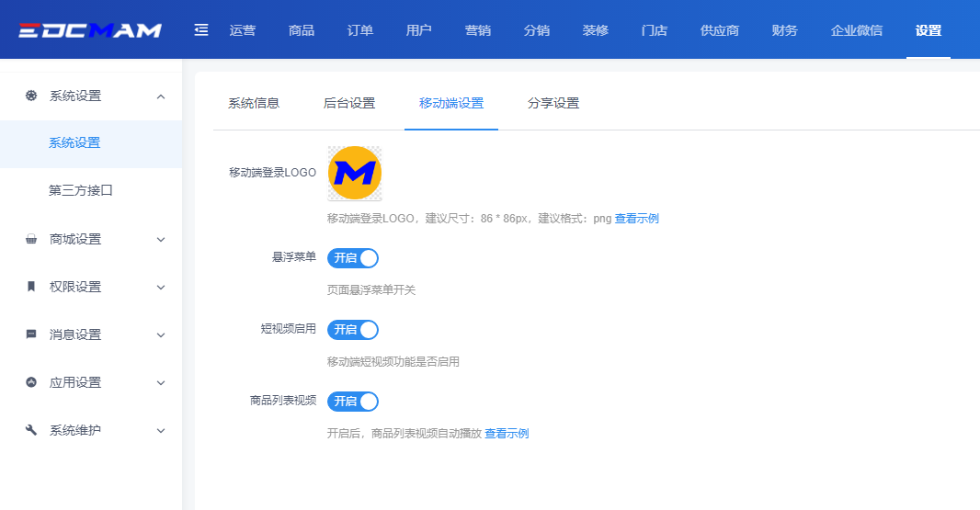Turn off the 短视频启用 switch

pos(353,330)
